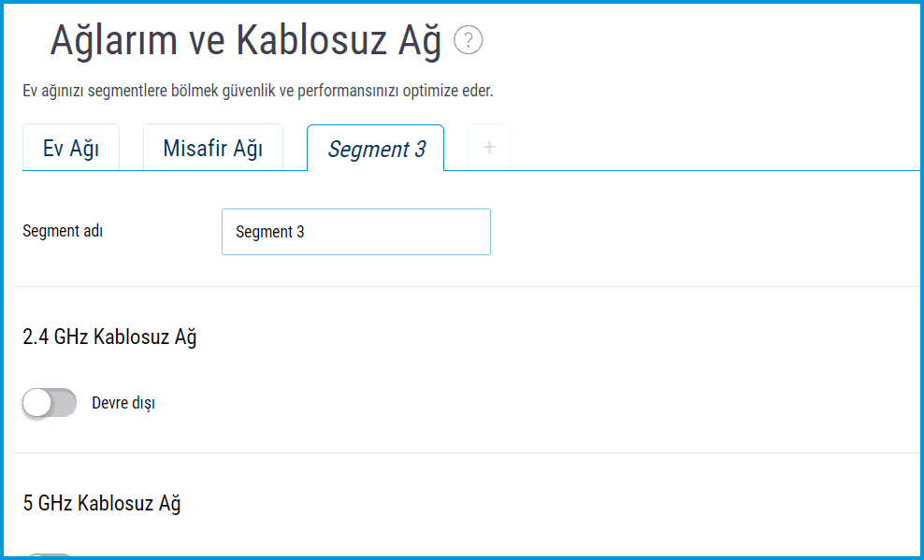This screenshot has width=924, height=560.
Task: Click the Ev ağınızı segmentlere description text
Action: click(257, 92)
